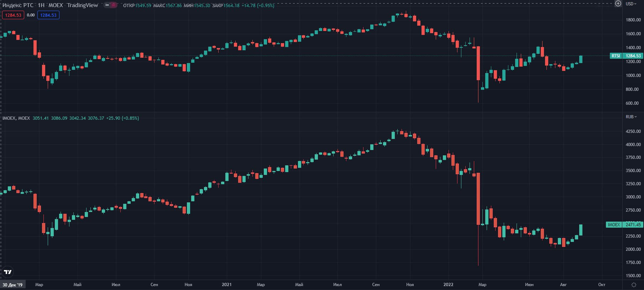Click the RTSI 1284.53 price label

pyautogui.click(x=627, y=56)
